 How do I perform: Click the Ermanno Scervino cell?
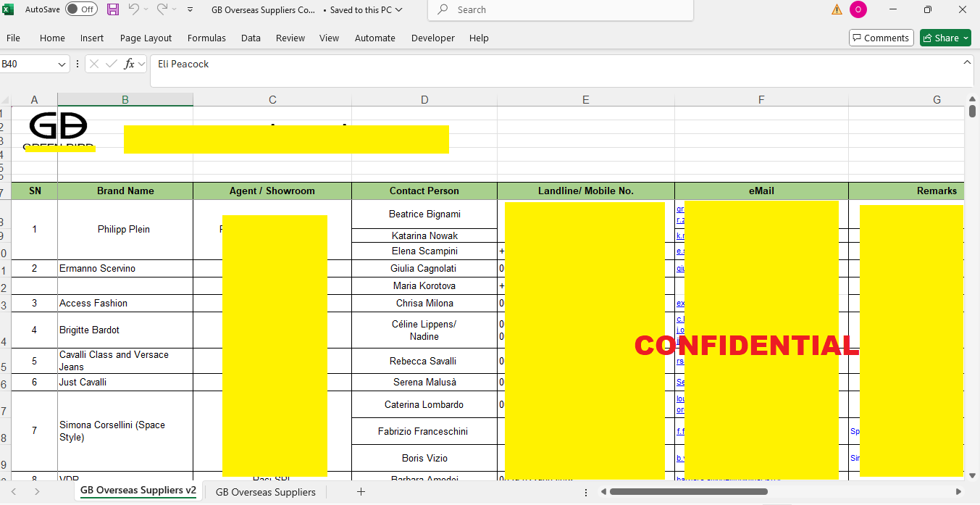[x=125, y=268]
